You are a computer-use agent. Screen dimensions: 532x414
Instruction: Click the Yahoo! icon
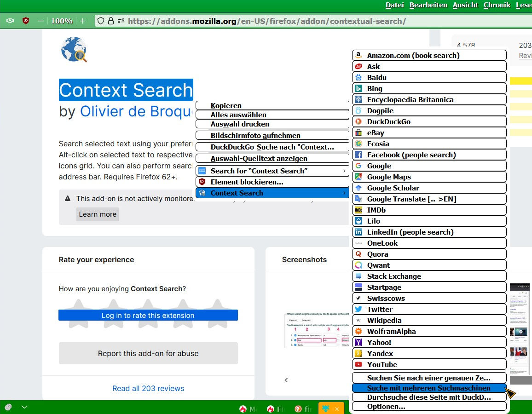pyautogui.click(x=359, y=342)
